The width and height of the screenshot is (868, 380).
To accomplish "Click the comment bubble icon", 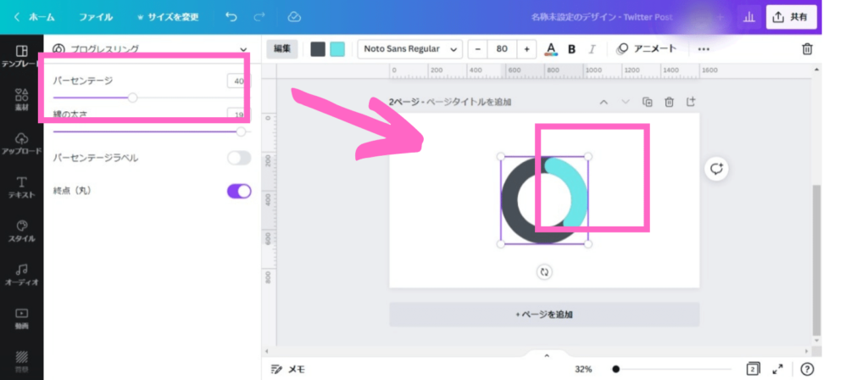I will click(x=717, y=169).
